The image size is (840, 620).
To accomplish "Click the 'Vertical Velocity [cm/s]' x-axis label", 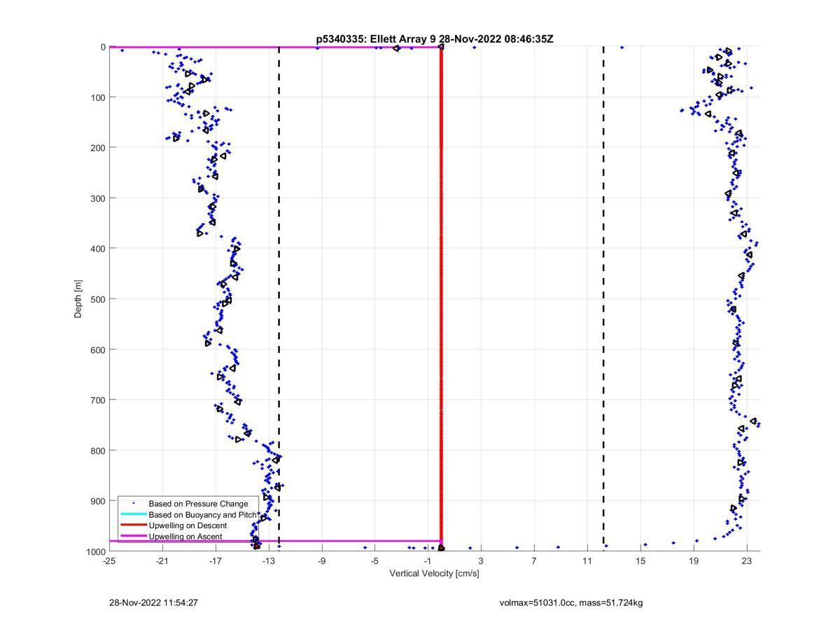I will click(x=434, y=574).
